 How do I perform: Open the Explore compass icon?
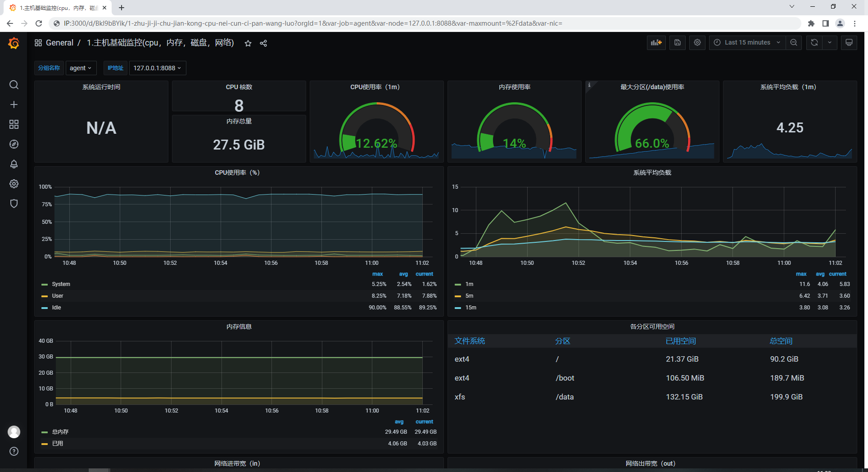point(14,144)
